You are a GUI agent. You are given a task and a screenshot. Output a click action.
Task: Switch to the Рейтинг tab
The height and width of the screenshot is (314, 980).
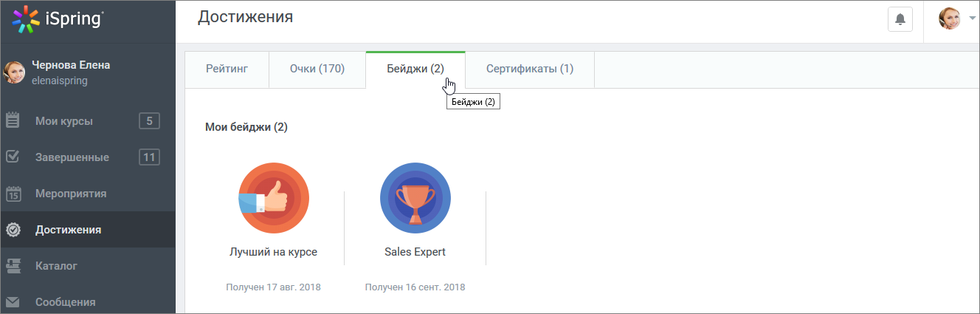[x=227, y=69]
